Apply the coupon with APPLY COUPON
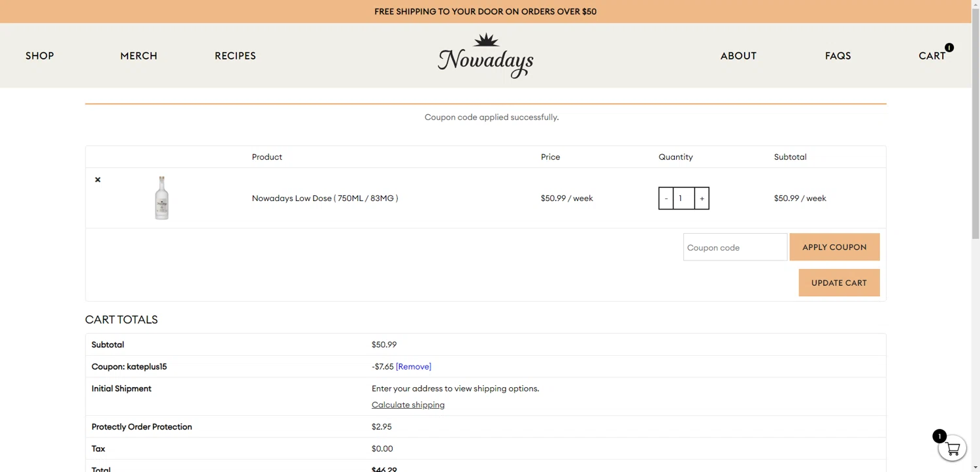This screenshot has height=472, width=980. point(834,247)
